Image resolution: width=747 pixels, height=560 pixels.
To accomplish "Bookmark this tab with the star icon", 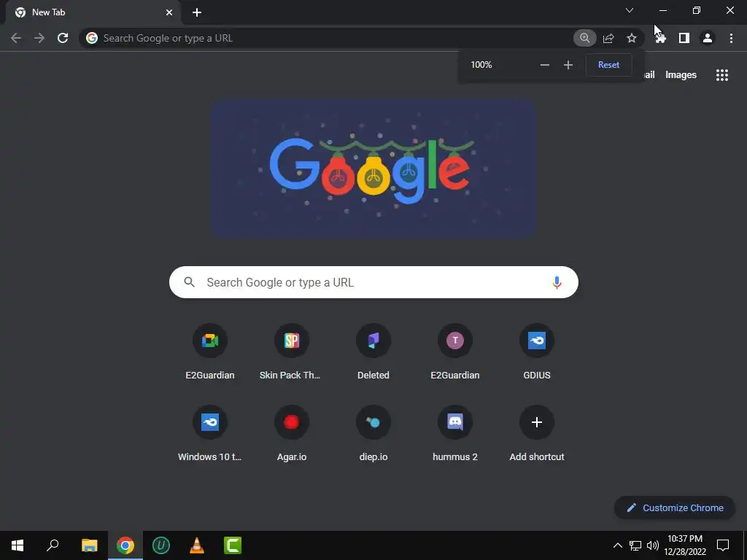I will 632,38.
